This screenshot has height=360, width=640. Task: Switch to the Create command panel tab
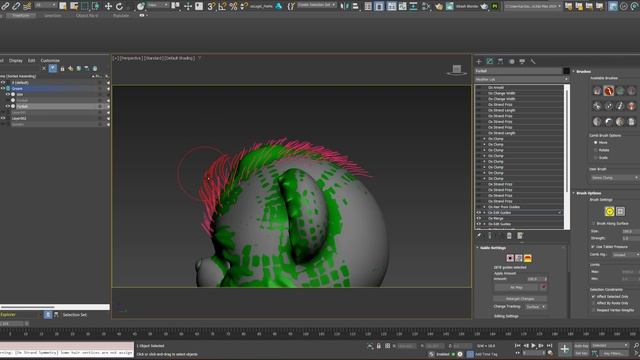(x=479, y=61)
